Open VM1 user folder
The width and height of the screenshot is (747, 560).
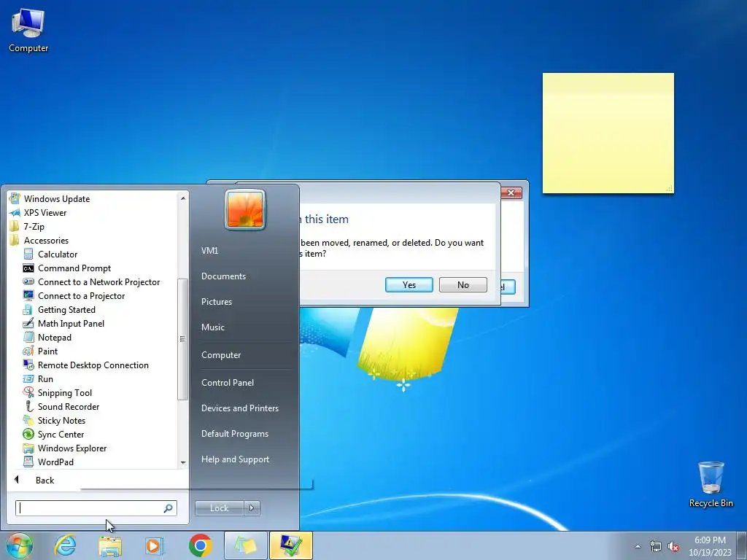[x=209, y=251]
